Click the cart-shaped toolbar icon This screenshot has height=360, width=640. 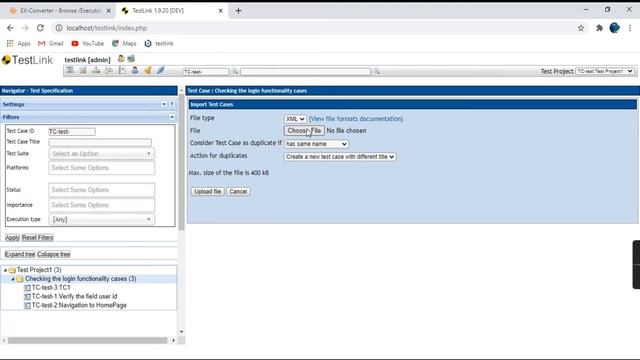(x=83, y=71)
